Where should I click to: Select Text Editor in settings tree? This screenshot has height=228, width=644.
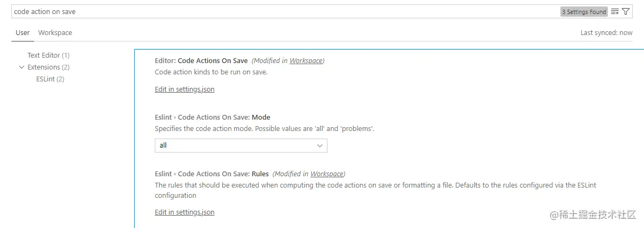coord(48,56)
